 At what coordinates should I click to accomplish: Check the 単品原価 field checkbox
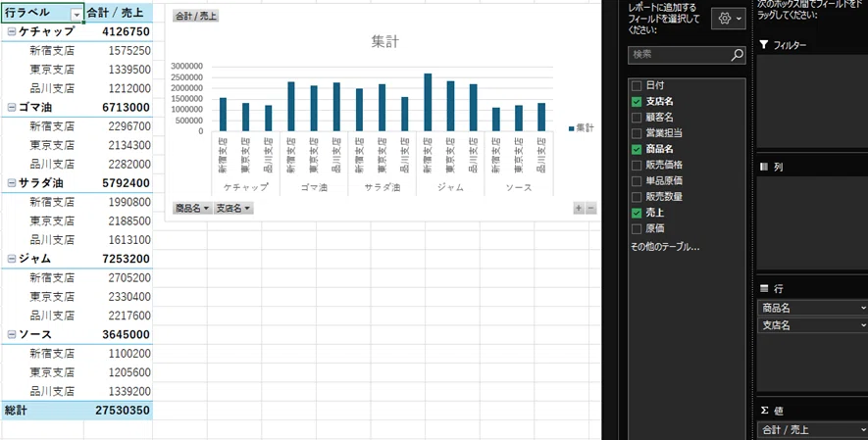[x=637, y=180]
